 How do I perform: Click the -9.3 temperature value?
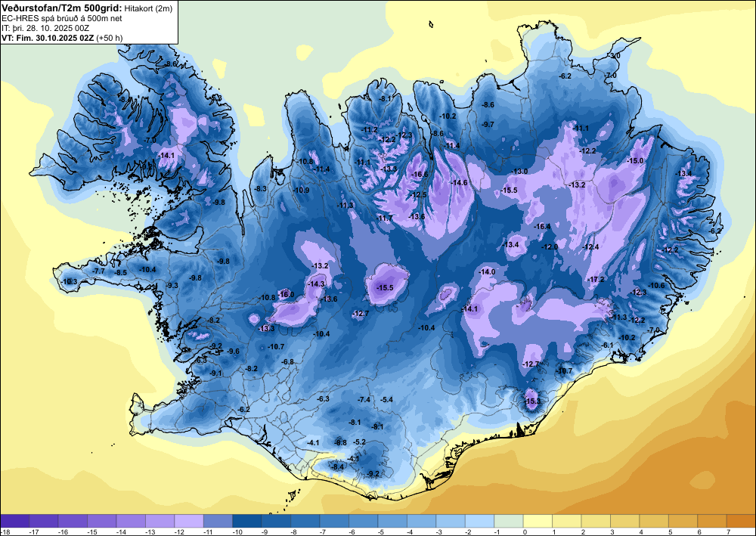tap(172, 285)
